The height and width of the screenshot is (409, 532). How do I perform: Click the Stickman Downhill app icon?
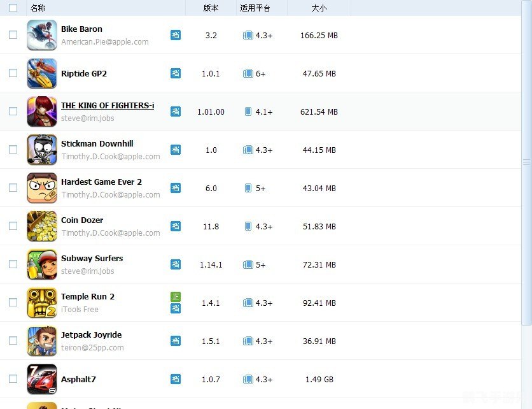(x=42, y=150)
